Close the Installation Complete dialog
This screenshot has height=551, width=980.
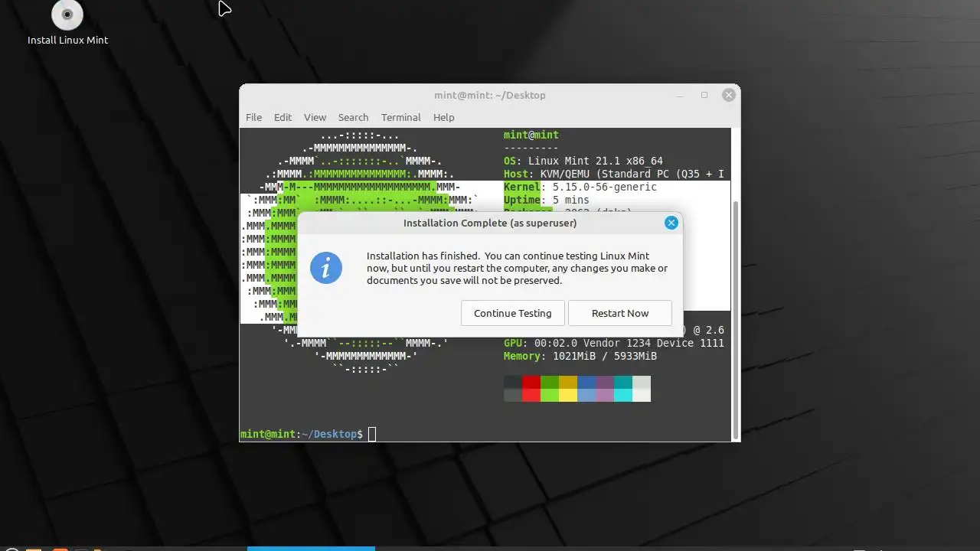(x=671, y=223)
